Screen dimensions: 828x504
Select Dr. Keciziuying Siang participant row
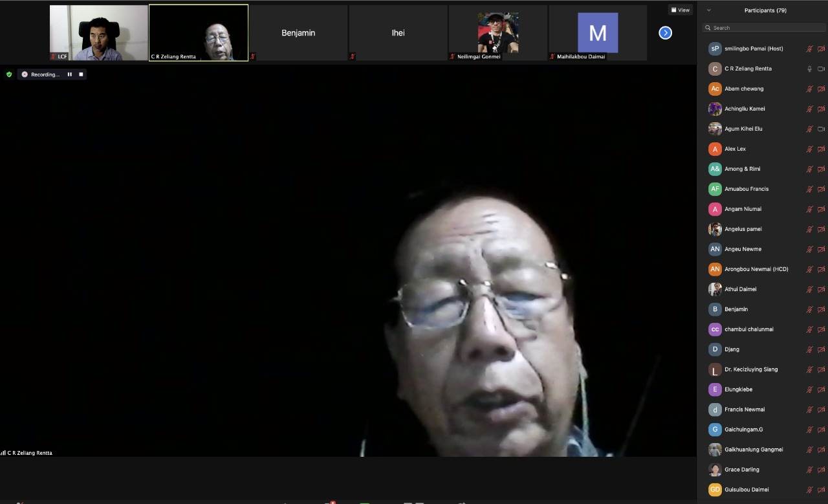pos(751,369)
